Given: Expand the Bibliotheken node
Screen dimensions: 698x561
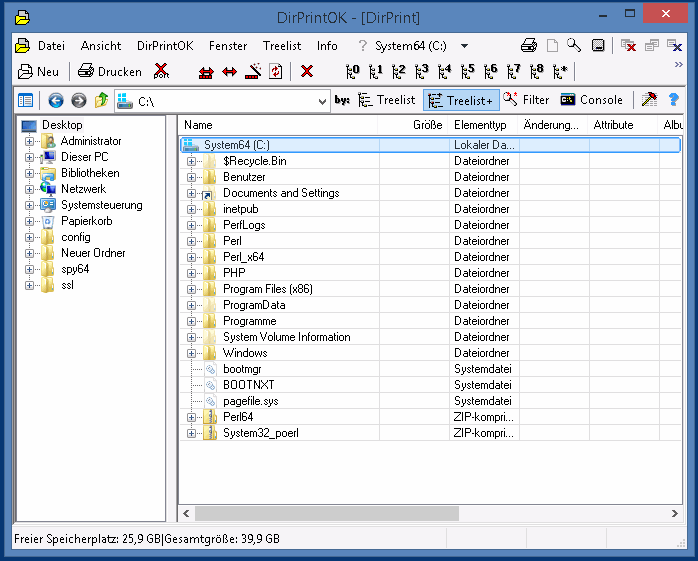Looking at the screenshot, I should (x=29, y=174).
